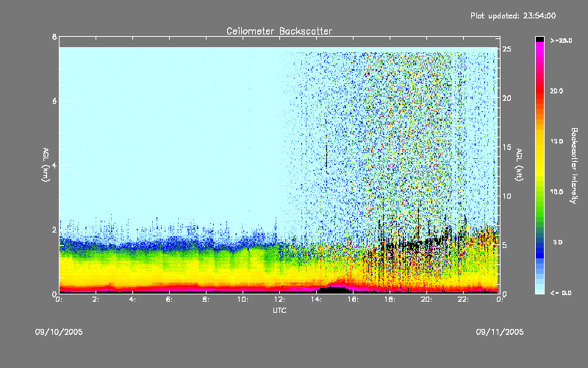Click the '12:' hour tick on x-axis

[x=279, y=300]
